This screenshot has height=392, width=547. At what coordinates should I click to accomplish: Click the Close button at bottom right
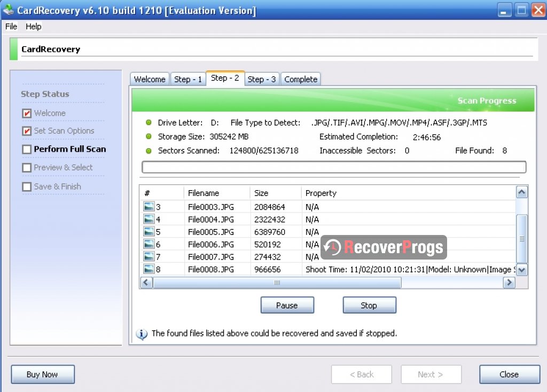[x=509, y=374]
